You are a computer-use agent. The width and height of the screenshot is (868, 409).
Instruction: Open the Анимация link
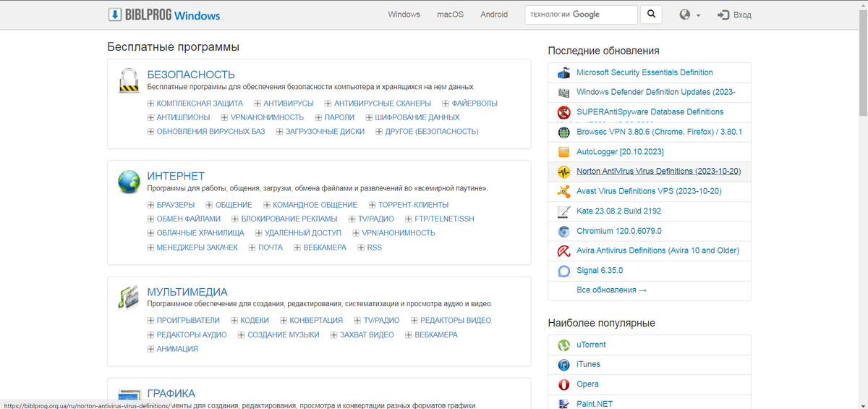point(177,349)
